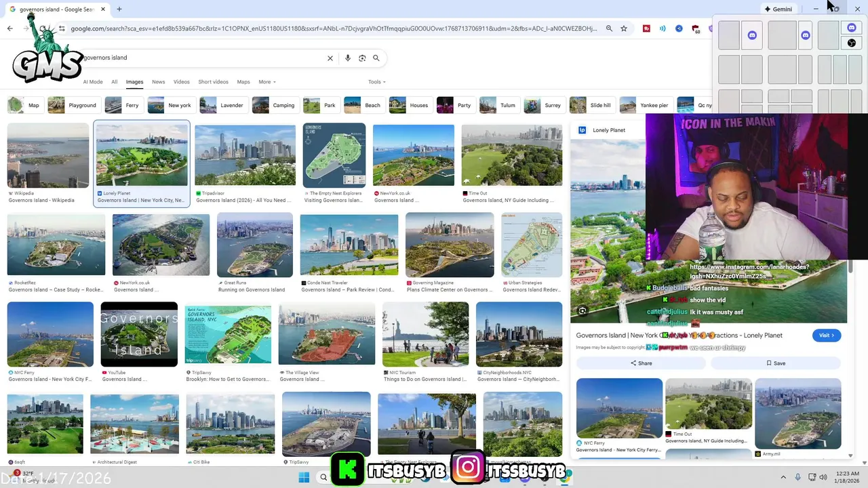The height and width of the screenshot is (488, 868).
Task: Filter images by Lavender chip
Action: [223, 105]
